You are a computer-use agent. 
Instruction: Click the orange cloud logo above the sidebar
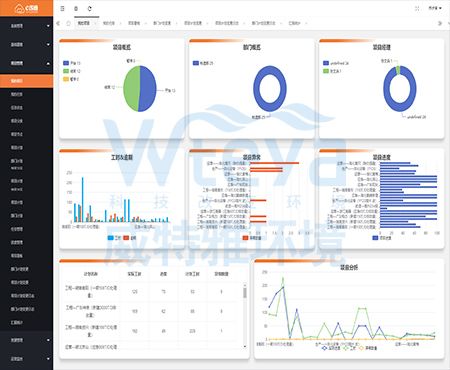pyautogui.click(x=26, y=8)
